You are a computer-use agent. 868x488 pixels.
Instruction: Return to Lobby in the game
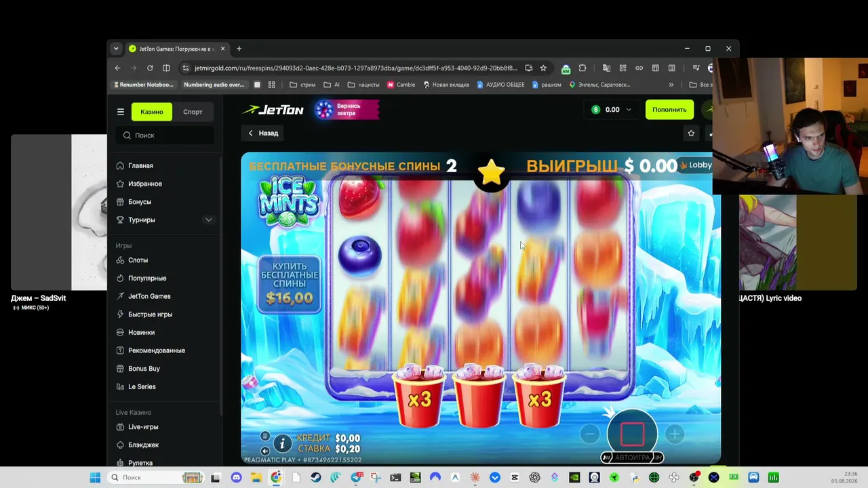click(x=696, y=165)
